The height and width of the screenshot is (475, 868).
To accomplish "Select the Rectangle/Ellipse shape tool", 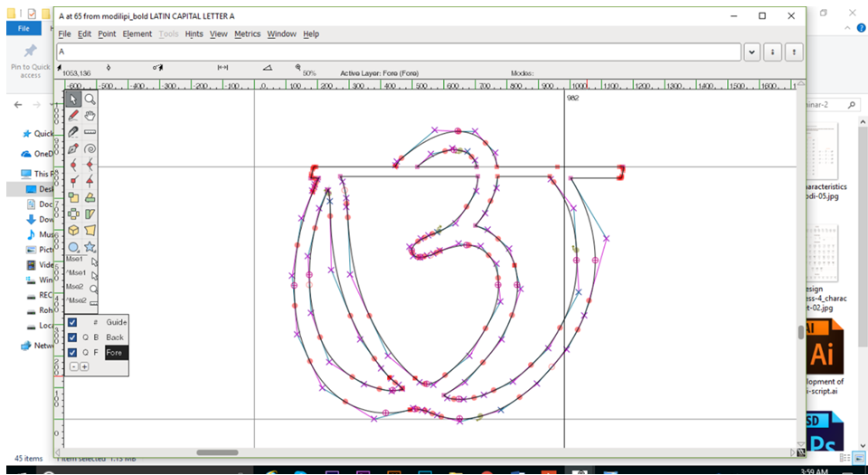I will pos(73,247).
